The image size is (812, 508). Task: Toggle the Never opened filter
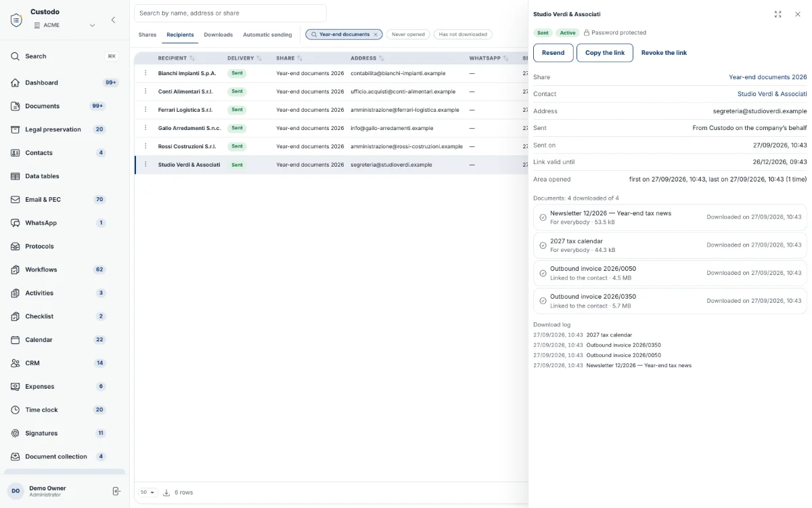pos(408,35)
